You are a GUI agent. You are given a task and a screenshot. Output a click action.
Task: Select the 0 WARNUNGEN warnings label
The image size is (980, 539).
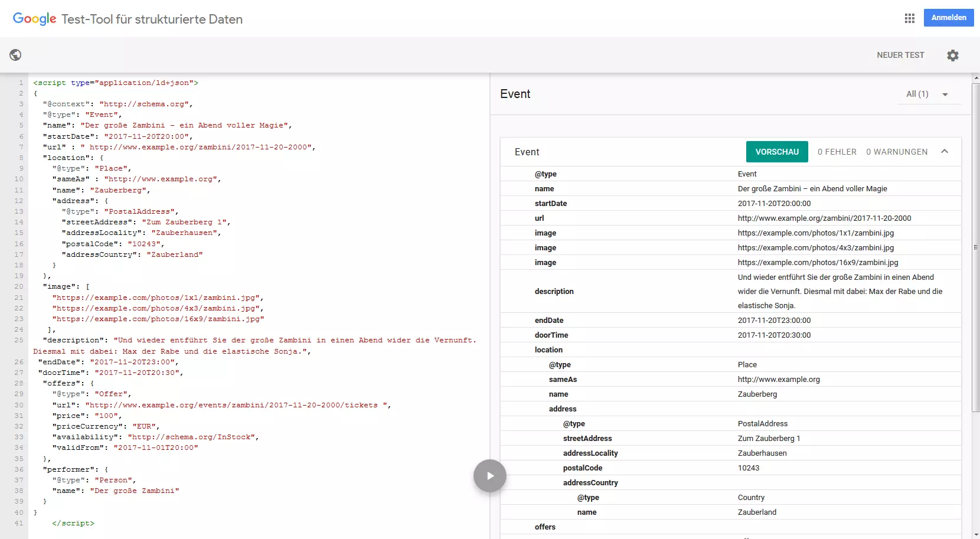pyautogui.click(x=897, y=152)
